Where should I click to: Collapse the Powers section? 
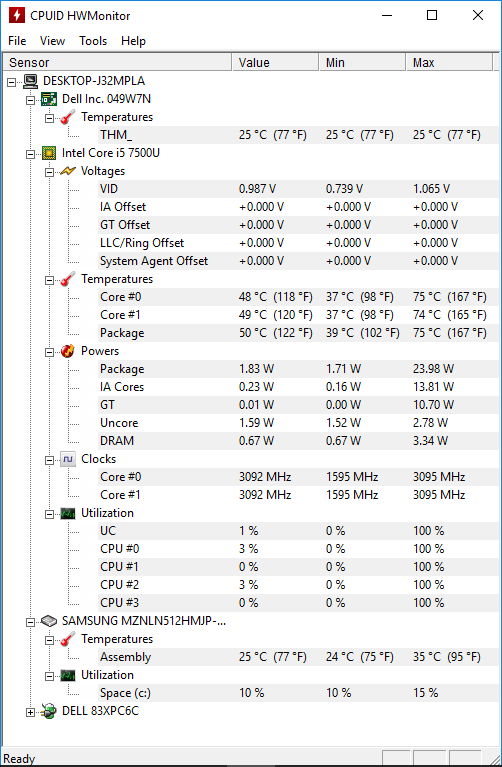[x=49, y=352]
